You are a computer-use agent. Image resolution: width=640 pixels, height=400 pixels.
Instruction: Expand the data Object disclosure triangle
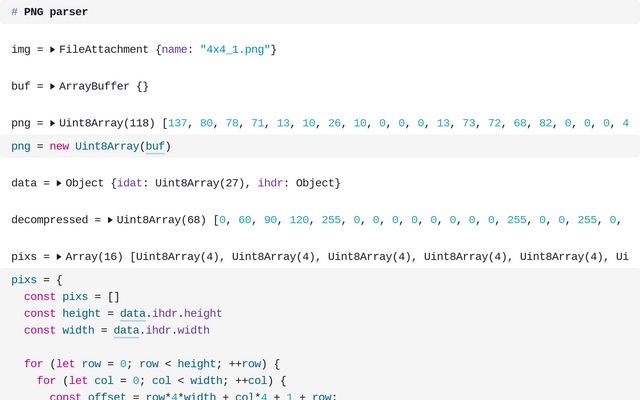pos(59,183)
